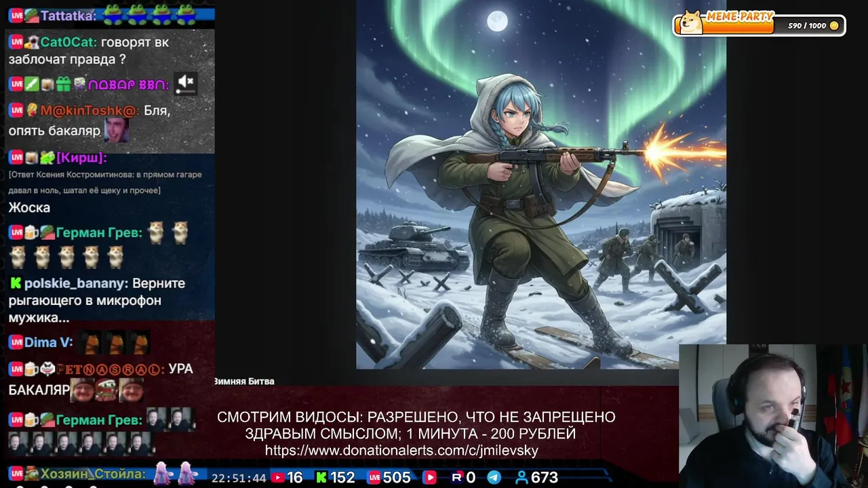The width and height of the screenshot is (868, 488).
Task: Click the '590 / 1000' counter
Action: click(807, 26)
